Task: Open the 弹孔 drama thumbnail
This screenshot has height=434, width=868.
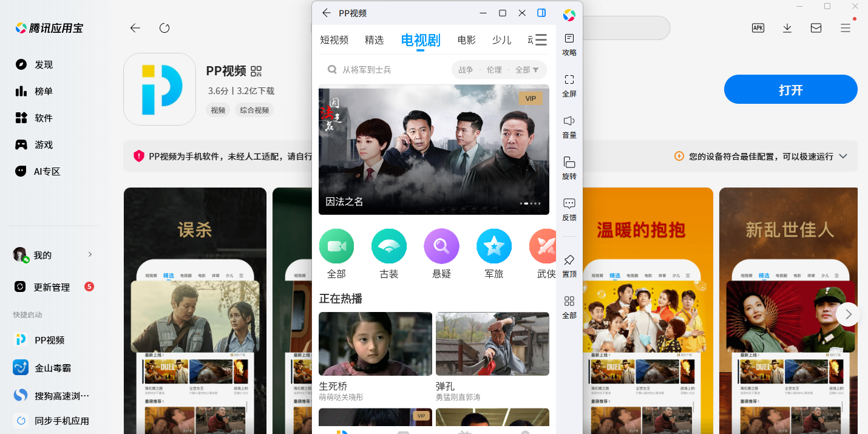Action: coord(492,344)
